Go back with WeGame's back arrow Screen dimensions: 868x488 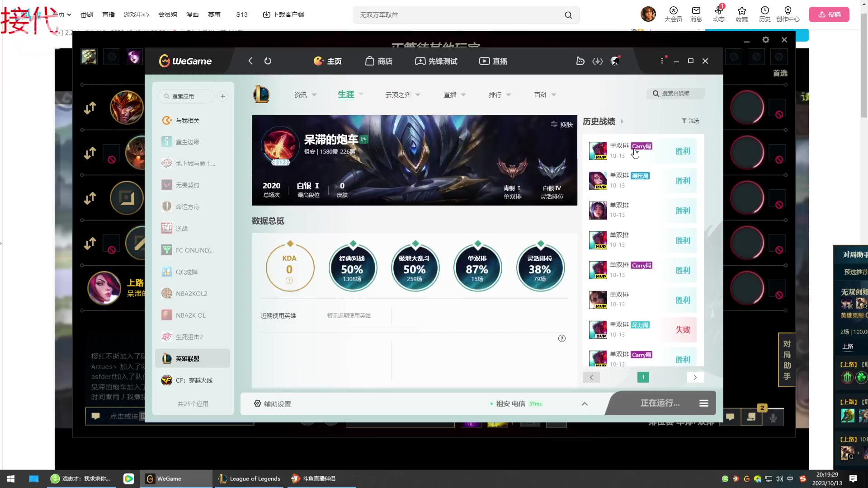(250, 61)
